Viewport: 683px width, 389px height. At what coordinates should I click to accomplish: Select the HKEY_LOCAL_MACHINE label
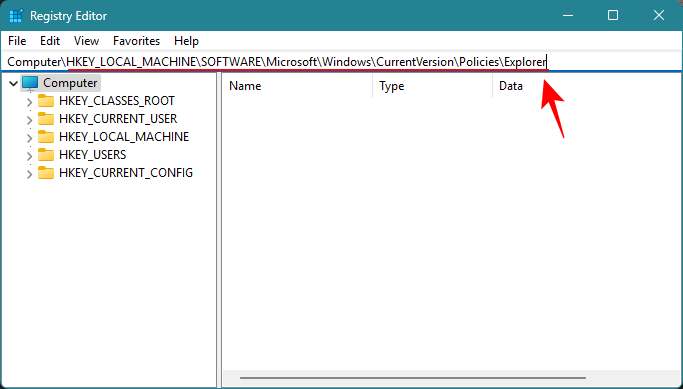point(124,137)
